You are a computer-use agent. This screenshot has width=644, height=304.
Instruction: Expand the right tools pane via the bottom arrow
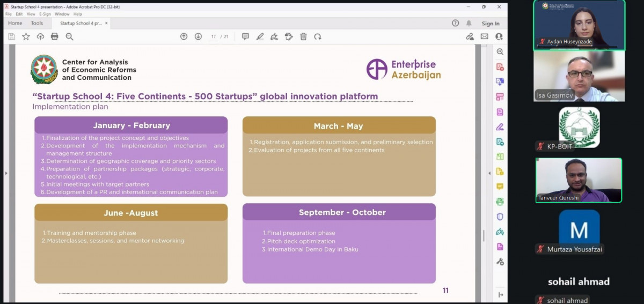tap(500, 294)
